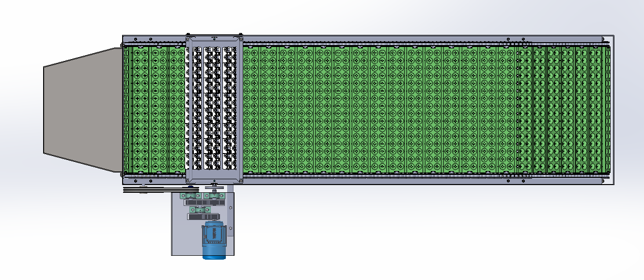
Task: Select the white rectangular frame over conveyor
Action: (214, 109)
